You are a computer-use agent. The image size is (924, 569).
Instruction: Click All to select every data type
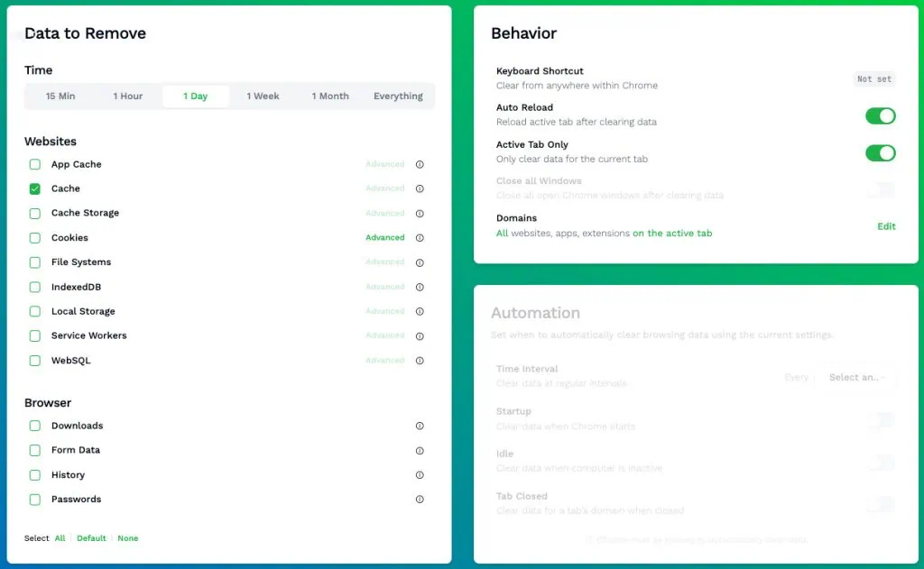click(60, 537)
